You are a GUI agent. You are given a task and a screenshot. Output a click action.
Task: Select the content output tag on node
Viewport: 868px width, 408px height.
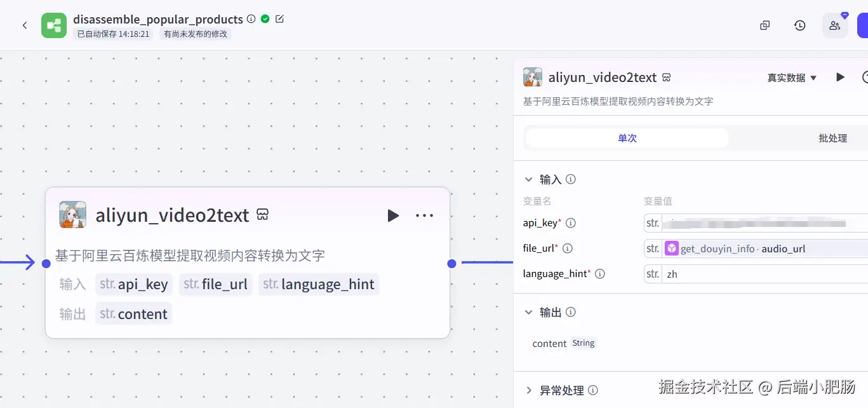coord(134,314)
